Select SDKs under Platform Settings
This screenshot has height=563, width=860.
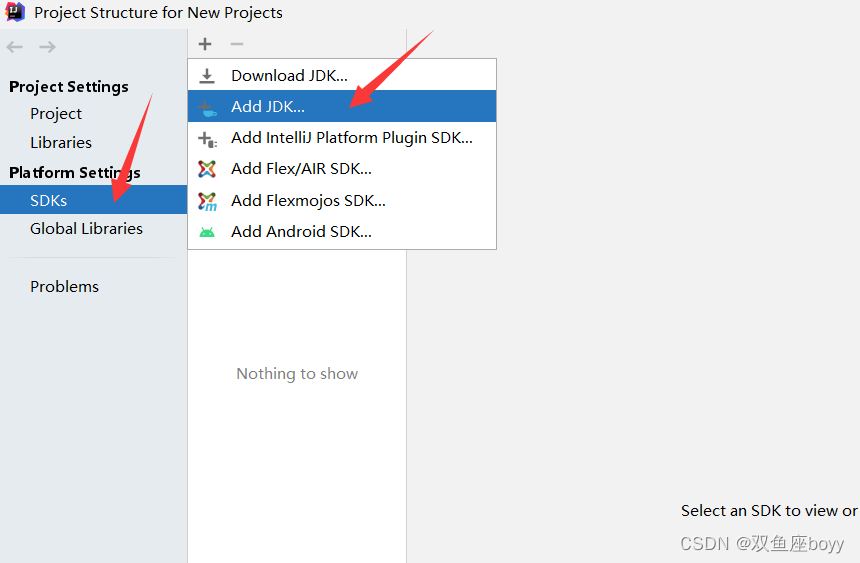(x=93, y=200)
